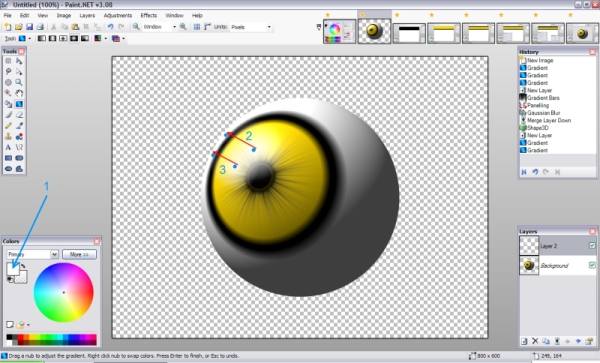Open the Units Pixels dropdown
This screenshot has height=363, width=600.
pos(251,27)
